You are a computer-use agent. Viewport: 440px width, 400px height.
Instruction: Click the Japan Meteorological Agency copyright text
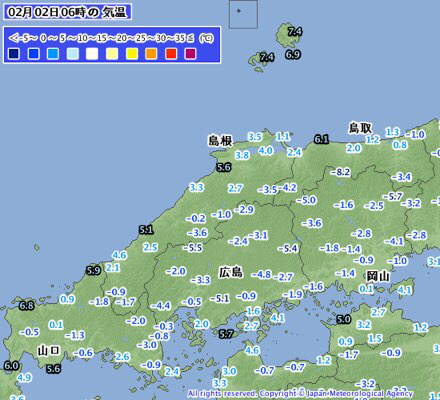[x=300, y=394]
